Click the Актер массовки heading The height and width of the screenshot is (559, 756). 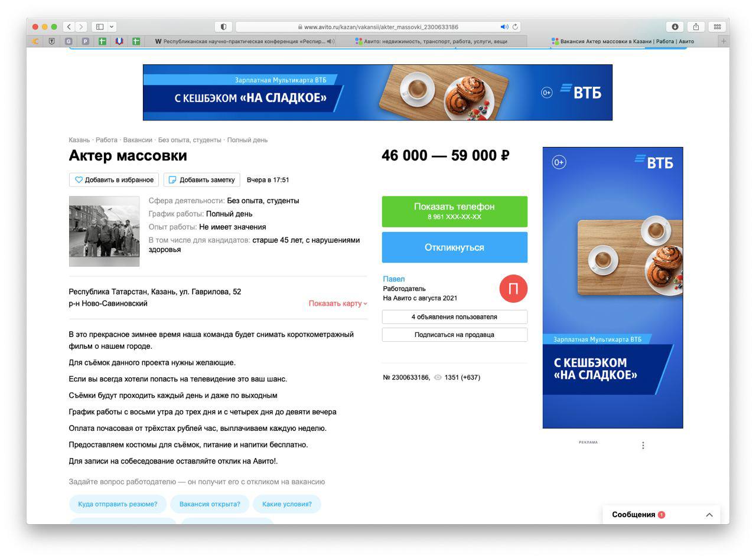pos(128,155)
